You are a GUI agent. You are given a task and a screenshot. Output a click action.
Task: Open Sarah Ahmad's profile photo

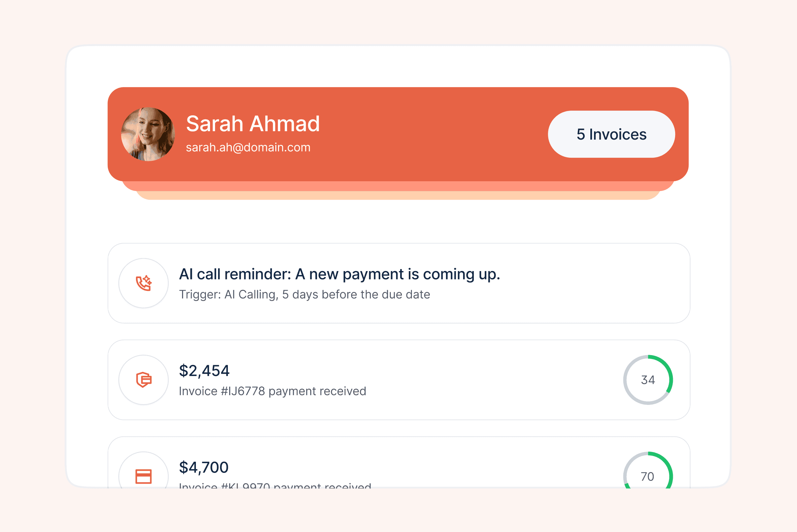(x=148, y=134)
